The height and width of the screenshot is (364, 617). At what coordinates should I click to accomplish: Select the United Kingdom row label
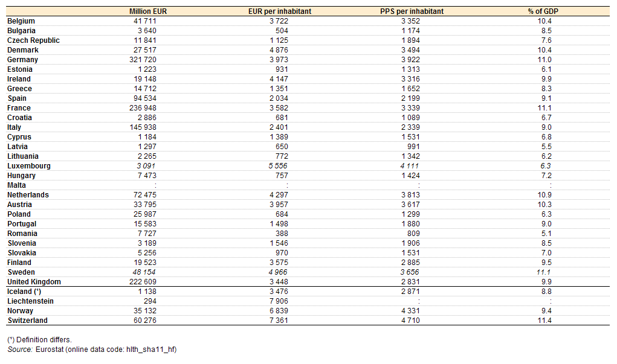(x=34, y=282)
